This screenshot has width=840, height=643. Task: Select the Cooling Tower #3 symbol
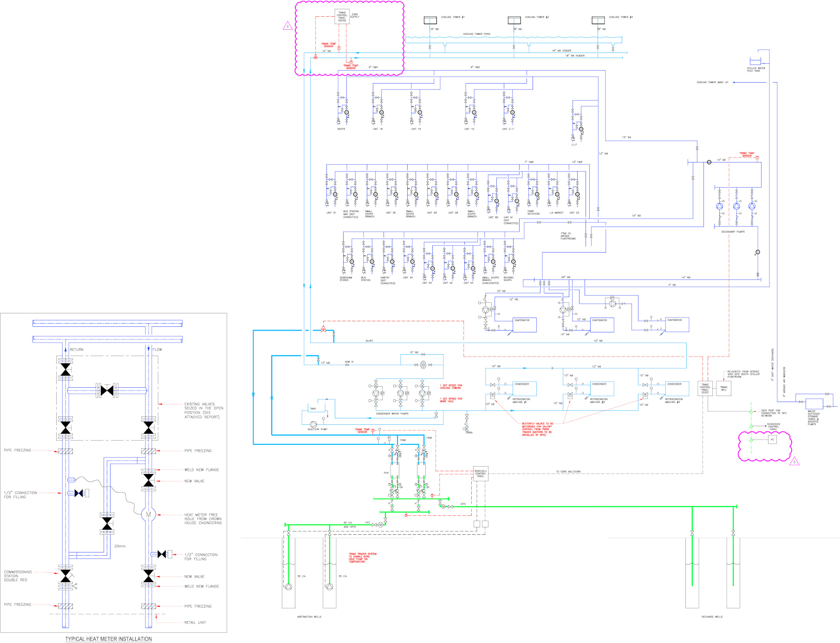click(x=598, y=20)
